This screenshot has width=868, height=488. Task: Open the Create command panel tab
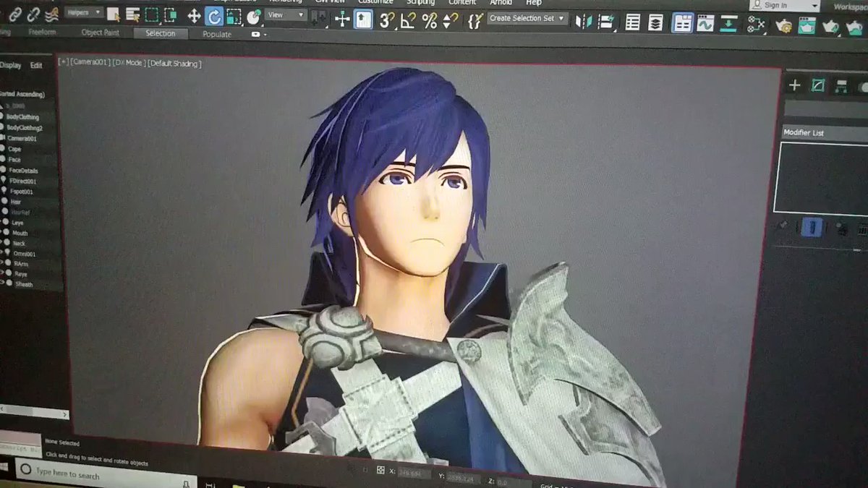click(x=794, y=85)
